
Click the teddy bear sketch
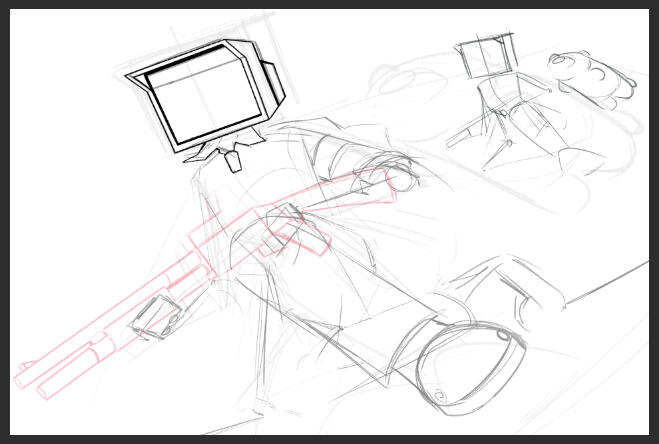pyautogui.click(x=591, y=79)
